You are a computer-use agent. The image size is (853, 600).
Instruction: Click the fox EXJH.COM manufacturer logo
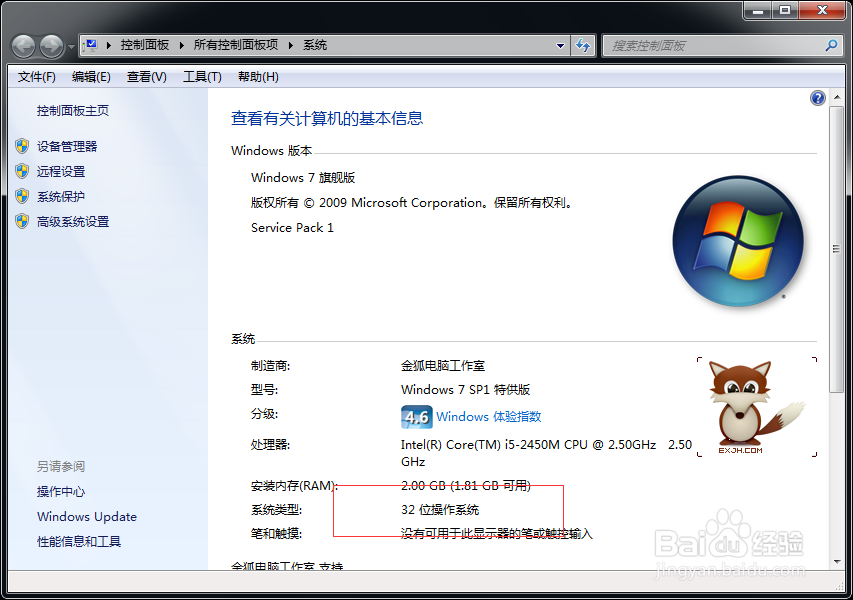757,407
